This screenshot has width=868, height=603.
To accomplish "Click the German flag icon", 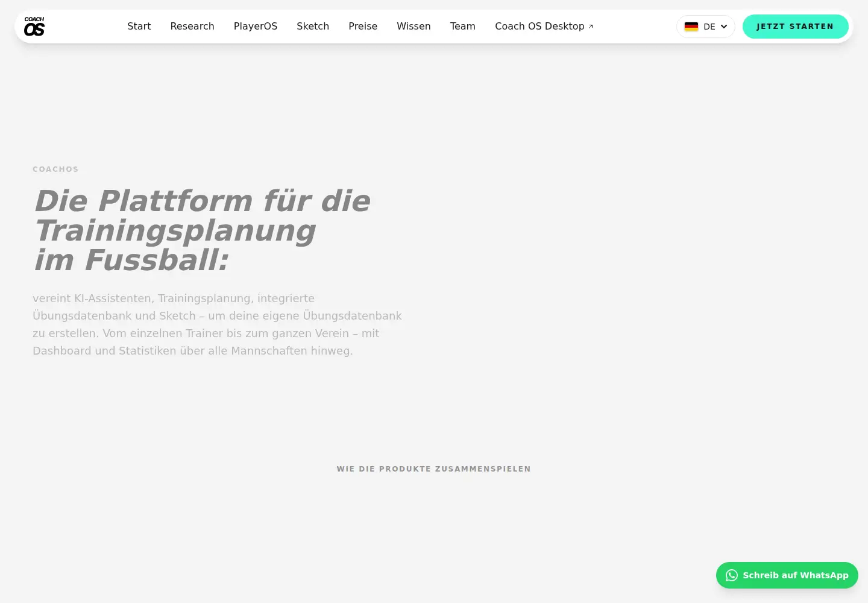I will point(691,27).
